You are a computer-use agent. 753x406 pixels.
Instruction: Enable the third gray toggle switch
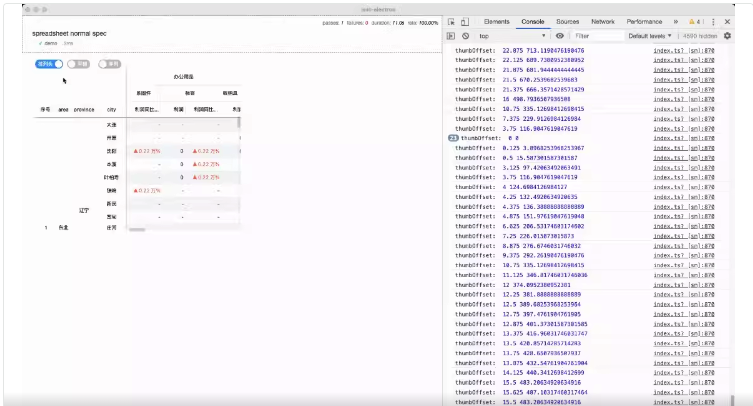coord(109,64)
